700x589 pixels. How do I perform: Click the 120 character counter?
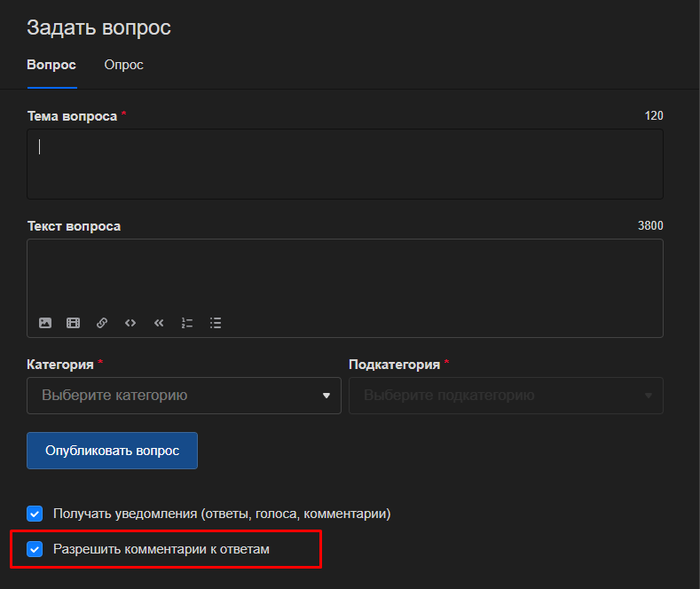[x=654, y=115]
